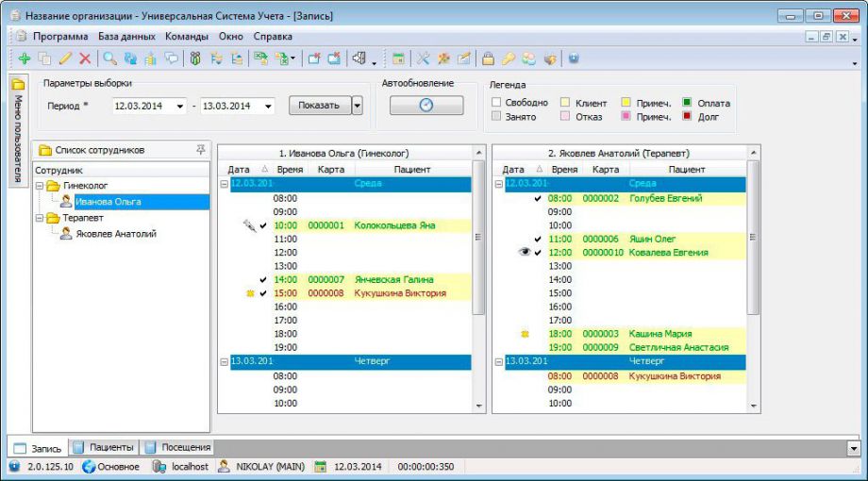Viewport: 868px width, 481px height.
Task: Collapse the Гинеколог tree folder
Action: pos(40,186)
